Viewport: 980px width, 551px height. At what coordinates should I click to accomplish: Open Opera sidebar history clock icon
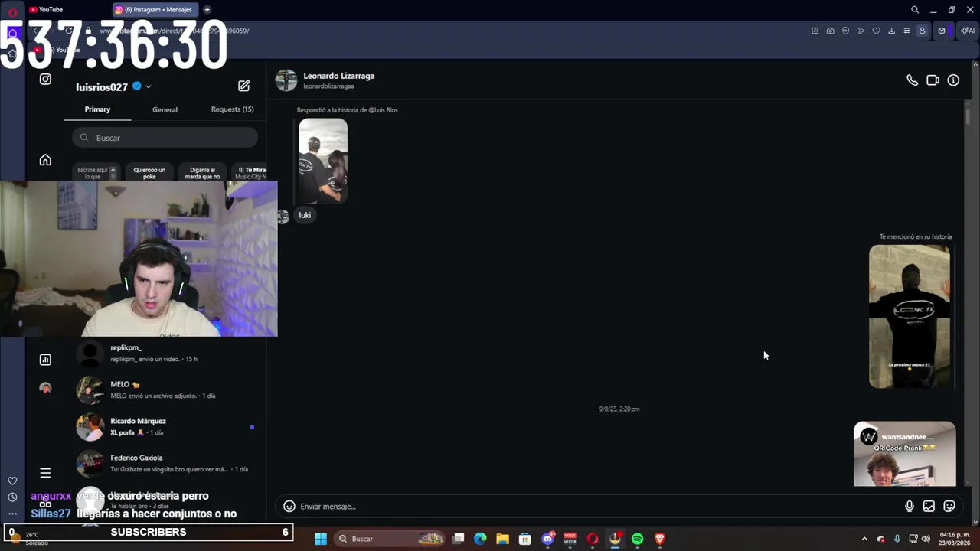12,497
